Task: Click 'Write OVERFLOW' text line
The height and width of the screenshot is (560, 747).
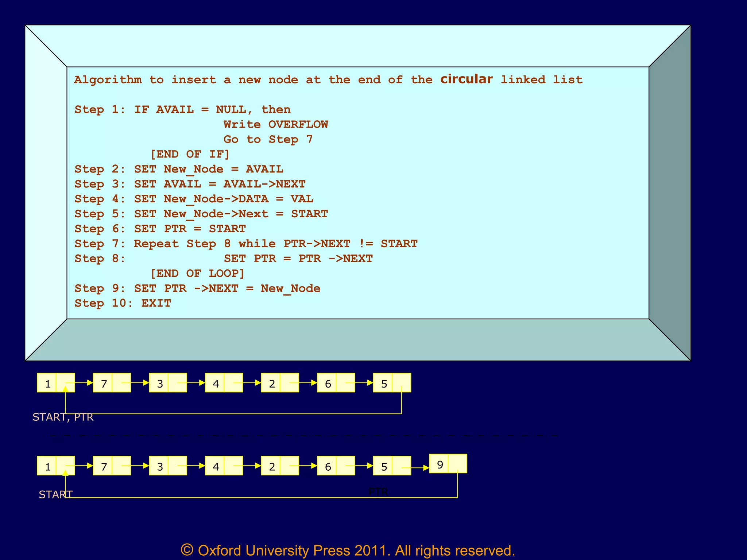Action: [x=276, y=125]
